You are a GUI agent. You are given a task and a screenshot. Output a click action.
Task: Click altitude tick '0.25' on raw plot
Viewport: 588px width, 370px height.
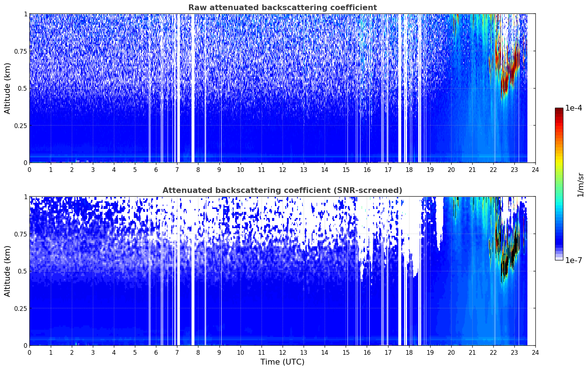tap(21, 126)
